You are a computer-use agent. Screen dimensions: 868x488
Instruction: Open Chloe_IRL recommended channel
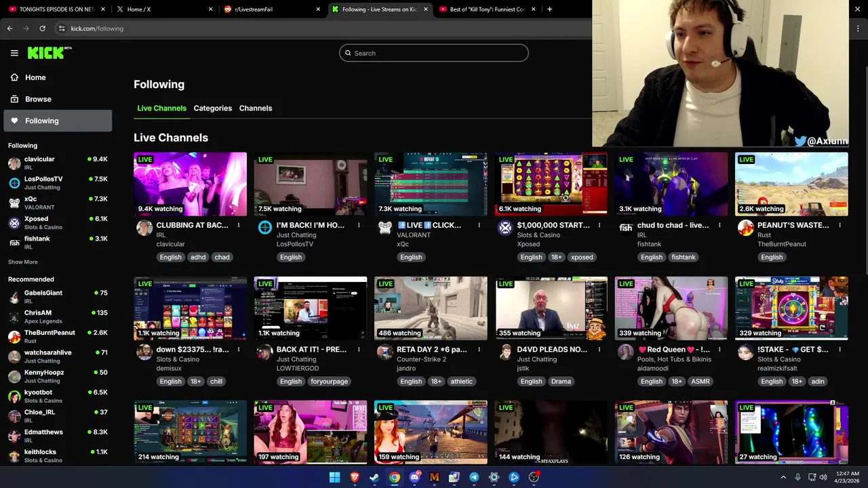tap(58, 416)
